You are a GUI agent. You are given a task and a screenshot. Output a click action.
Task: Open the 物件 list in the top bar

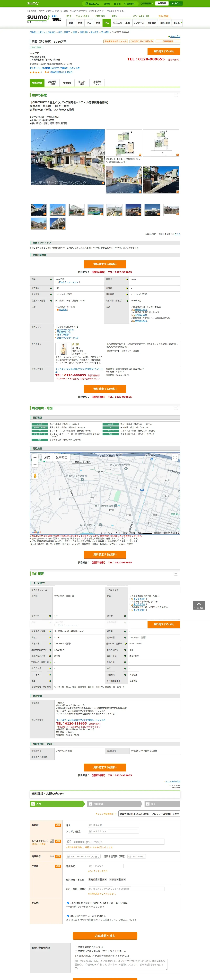pyautogui.click(x=107, y=3)
